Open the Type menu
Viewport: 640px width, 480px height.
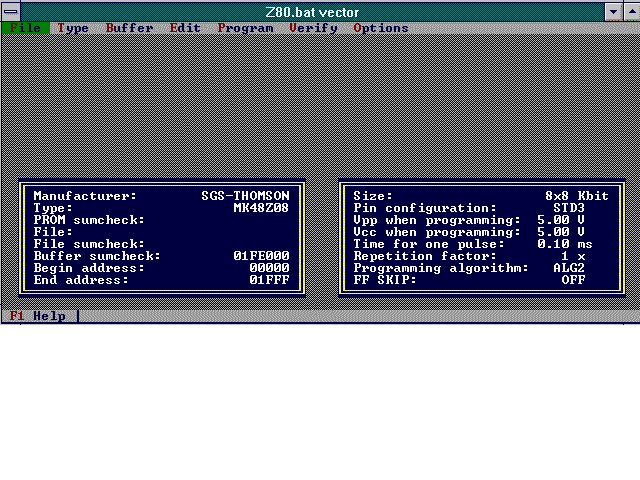click(73, 28)
